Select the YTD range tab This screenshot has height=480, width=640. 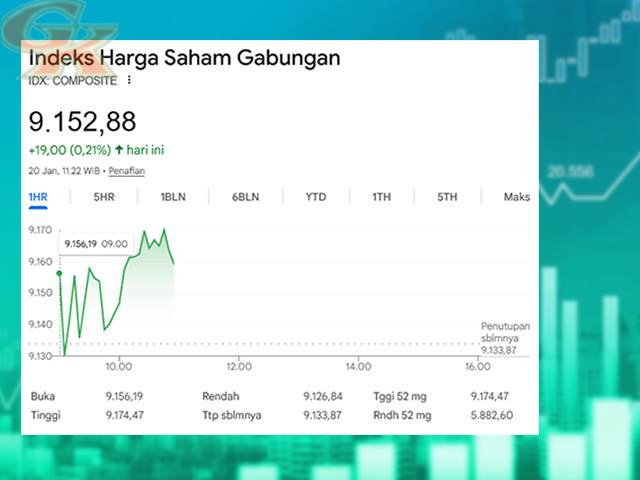pyautogui.click(x=316, y=197)
